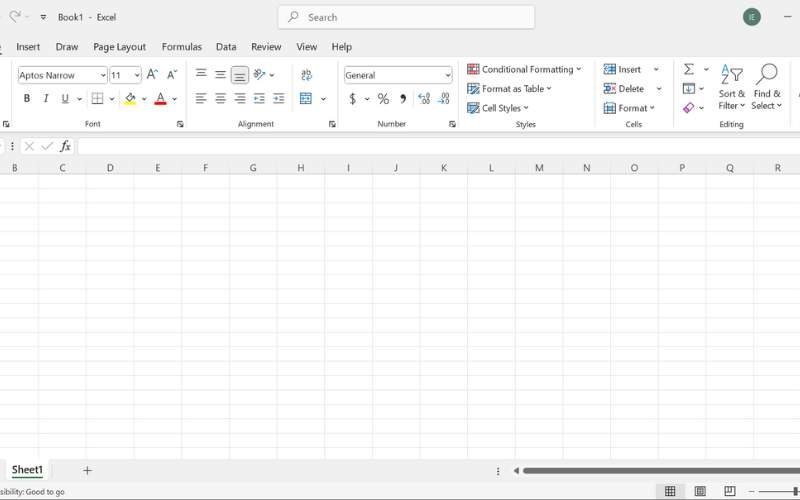Screen dimensions: 800x500
Task: Click the Find & Select button
Action: pos(767,87)
